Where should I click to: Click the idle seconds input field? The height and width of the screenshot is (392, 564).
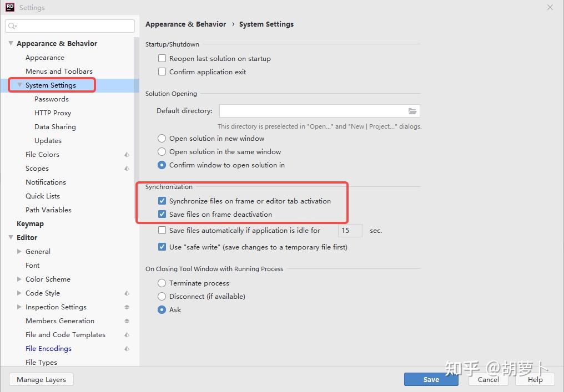tap(350, 231)
